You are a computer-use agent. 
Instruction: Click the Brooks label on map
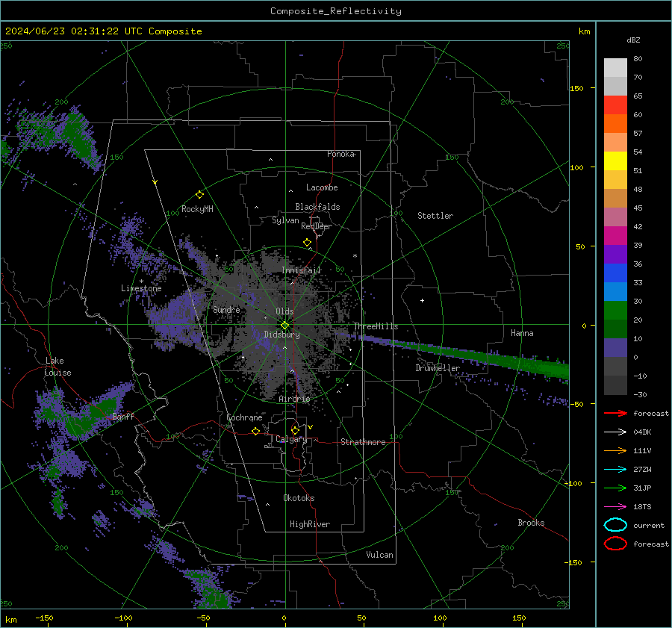[531, 523]
